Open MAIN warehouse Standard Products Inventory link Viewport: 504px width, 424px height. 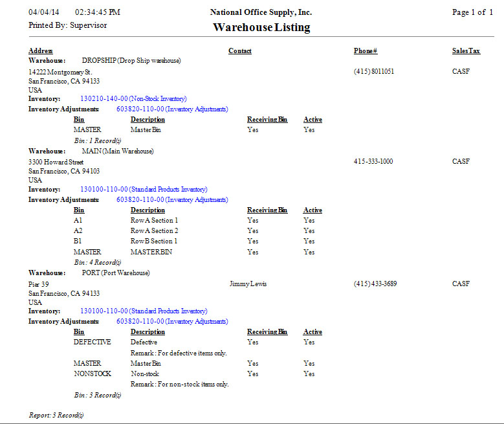click(143, 190)
